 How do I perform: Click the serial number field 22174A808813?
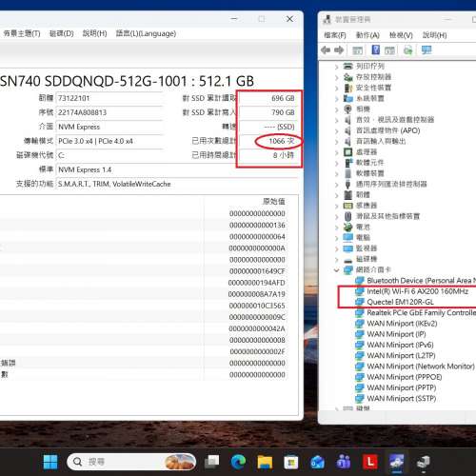coord(109,112)
